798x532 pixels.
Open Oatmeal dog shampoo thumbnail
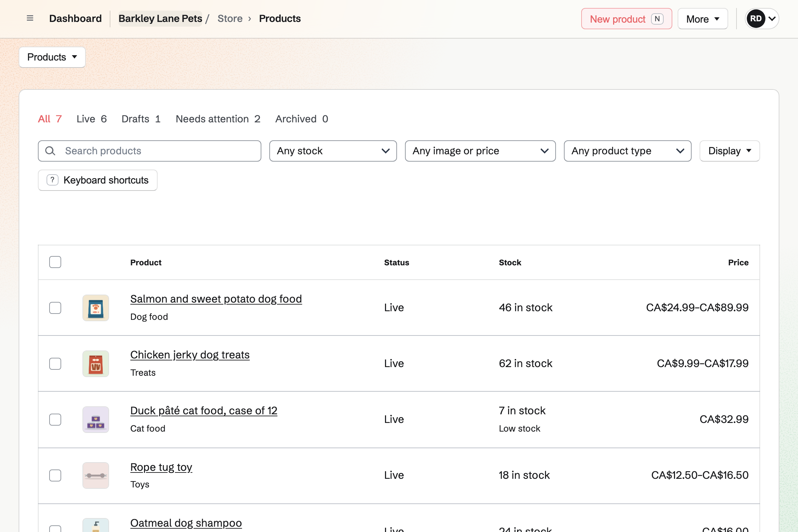click(96, 525)
